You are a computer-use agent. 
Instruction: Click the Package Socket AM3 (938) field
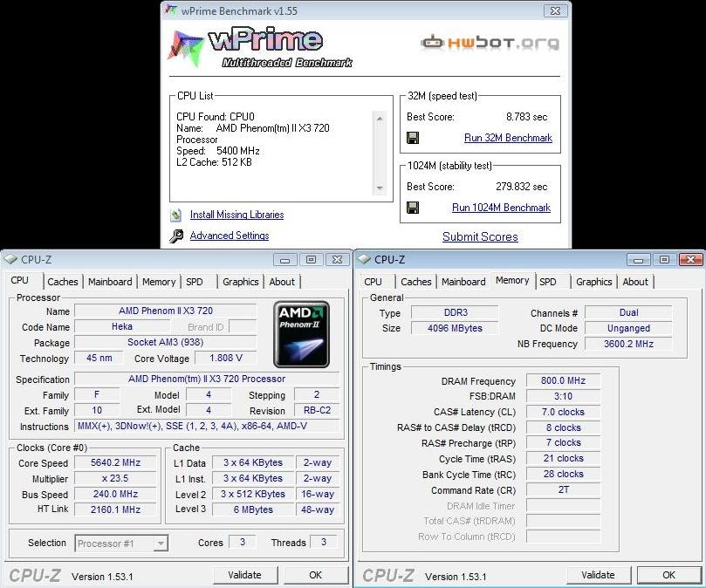(165, 342)
